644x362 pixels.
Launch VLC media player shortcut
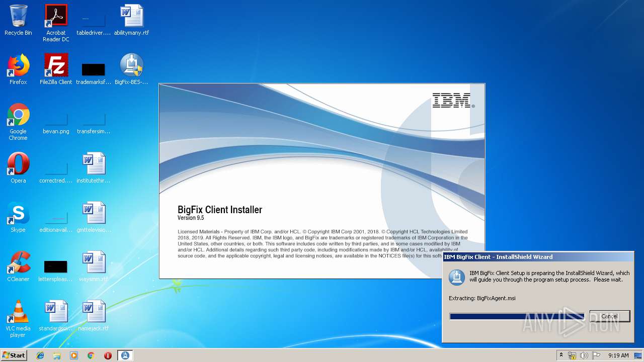click(18, 319)
